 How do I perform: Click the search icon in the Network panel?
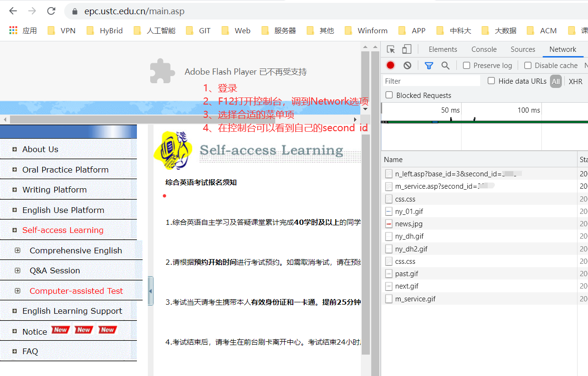point(445,65)
